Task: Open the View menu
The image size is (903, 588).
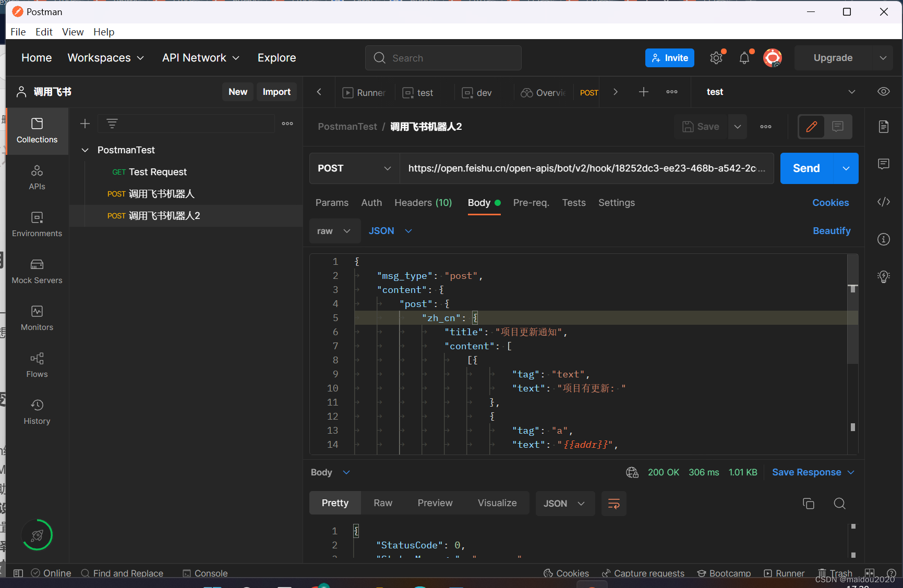Action: pyautogui.click(x=73, y=32)
